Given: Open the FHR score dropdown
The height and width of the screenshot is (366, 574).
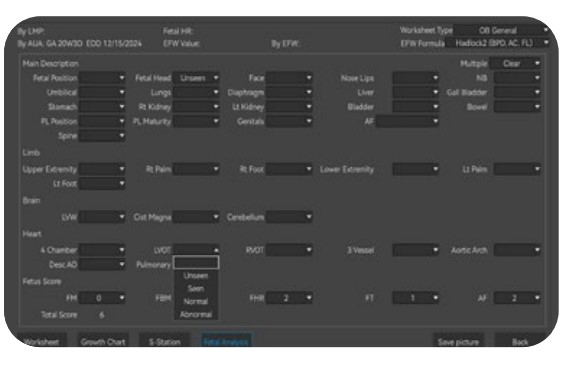Looking at the screenshot, I should (289, 298).
